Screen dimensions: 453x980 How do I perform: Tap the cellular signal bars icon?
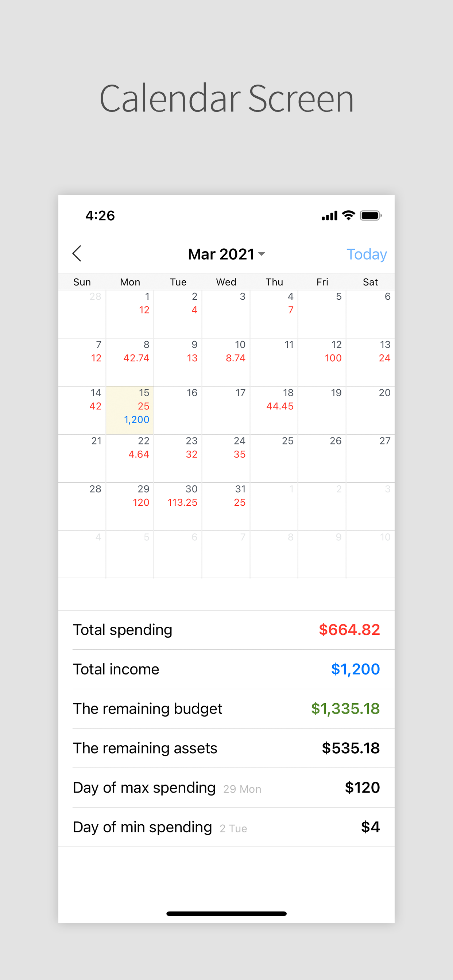coord(329,216)
